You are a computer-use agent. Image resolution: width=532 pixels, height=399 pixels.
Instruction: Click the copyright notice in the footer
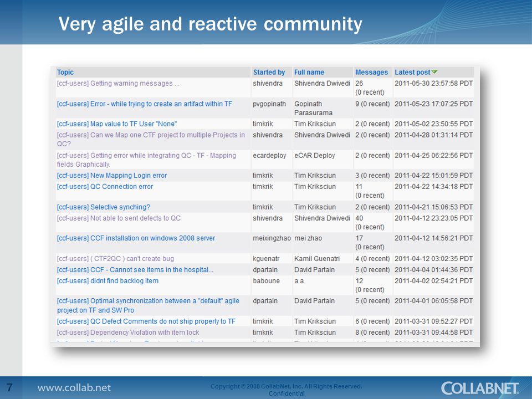pos(287,390)
